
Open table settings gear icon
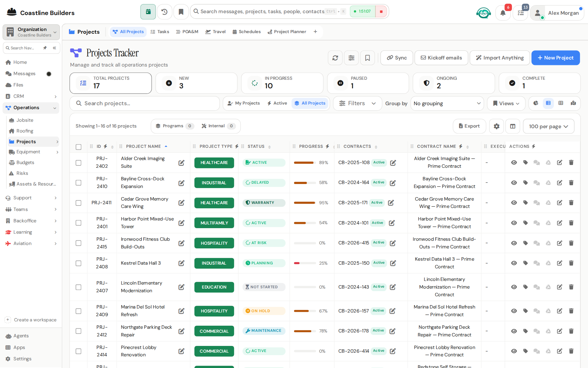click(x=496, y=126)
